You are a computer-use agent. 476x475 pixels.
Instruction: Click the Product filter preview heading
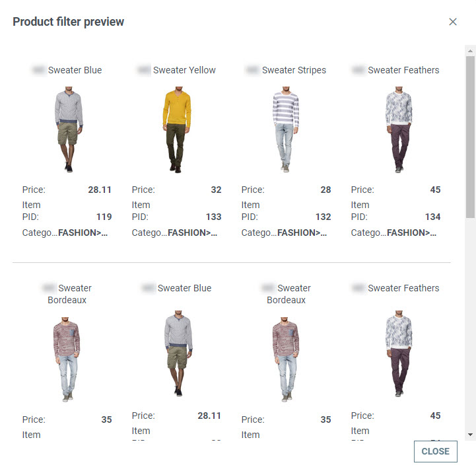tap(69, 22)
